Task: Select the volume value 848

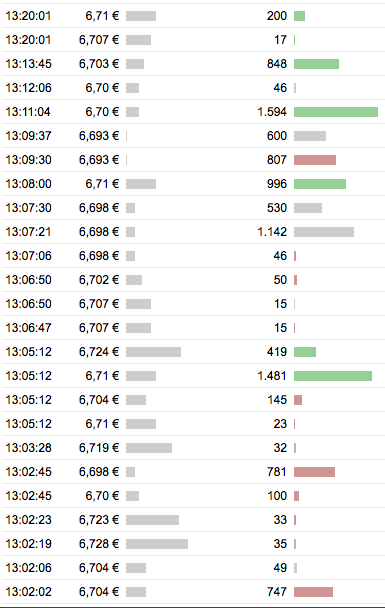Action: tap(277, 64)
